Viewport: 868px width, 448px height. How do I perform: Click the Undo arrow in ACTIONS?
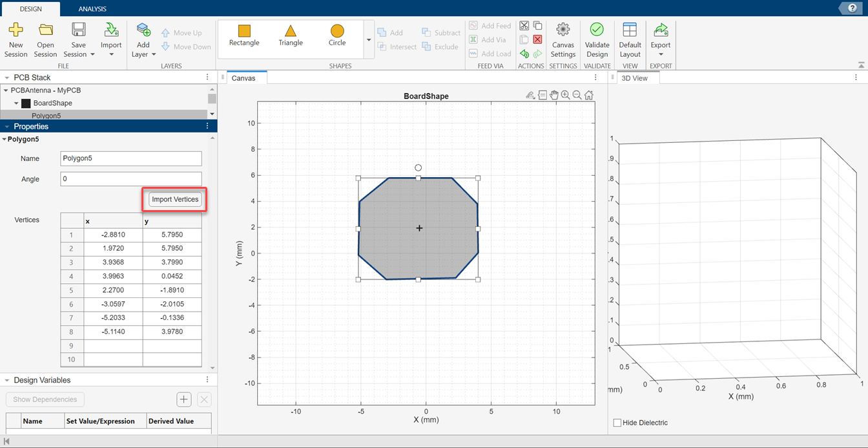tap(524, 53)
